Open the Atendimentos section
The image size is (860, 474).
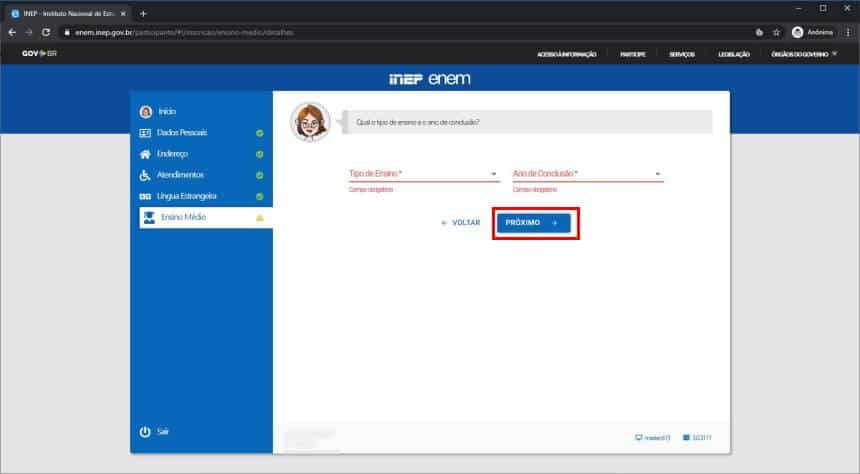(x=201, y=175)
